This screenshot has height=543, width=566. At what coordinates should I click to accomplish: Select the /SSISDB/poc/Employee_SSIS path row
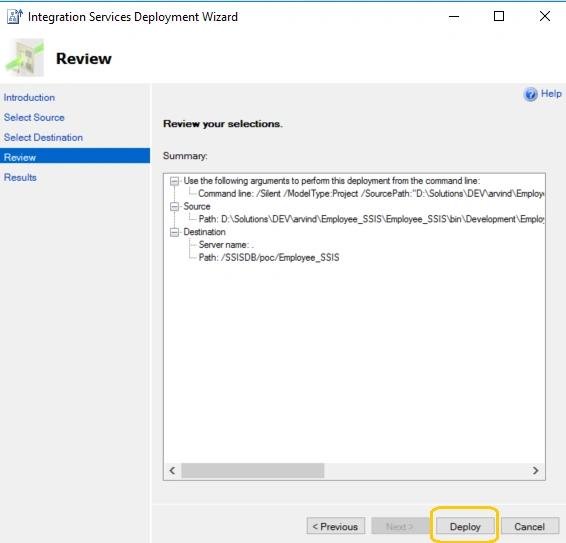(269, 257)
